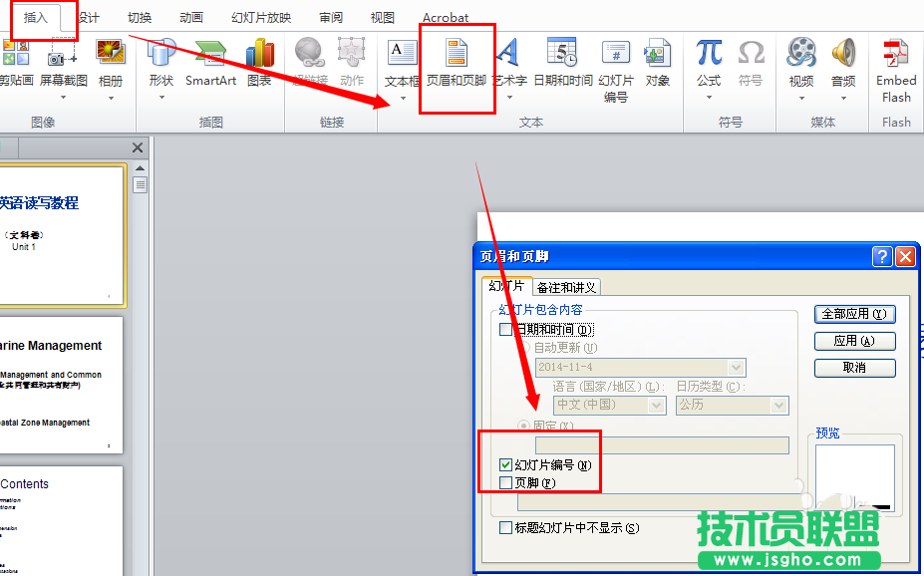Select the Contents slide thumbnail
This screenshot has height=576, width=924.
60,521
